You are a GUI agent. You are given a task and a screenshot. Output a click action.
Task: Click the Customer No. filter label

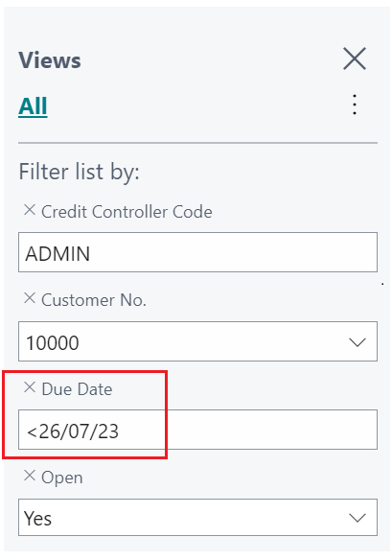click(94, 300)
